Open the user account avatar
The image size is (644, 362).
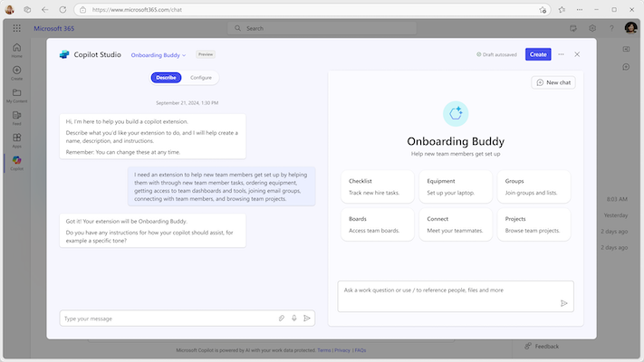pos(630,28)
